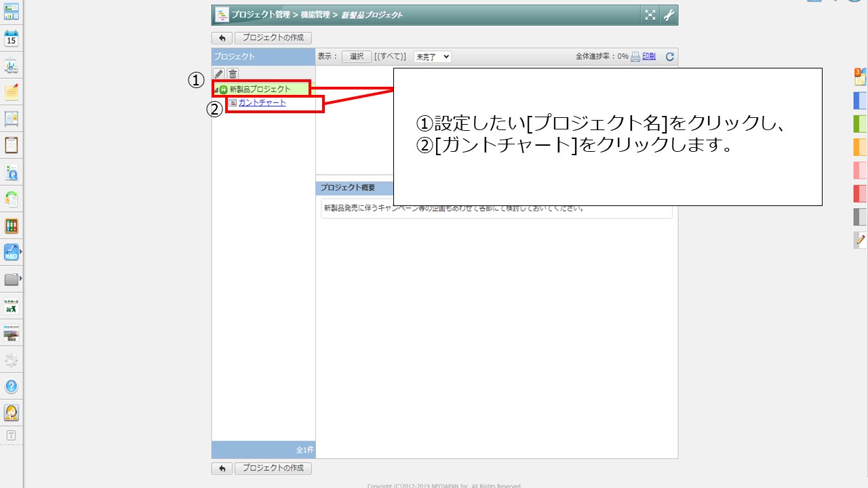Click the reload icon beside the print link
The image size is (868, 488).
pos(669,57)
